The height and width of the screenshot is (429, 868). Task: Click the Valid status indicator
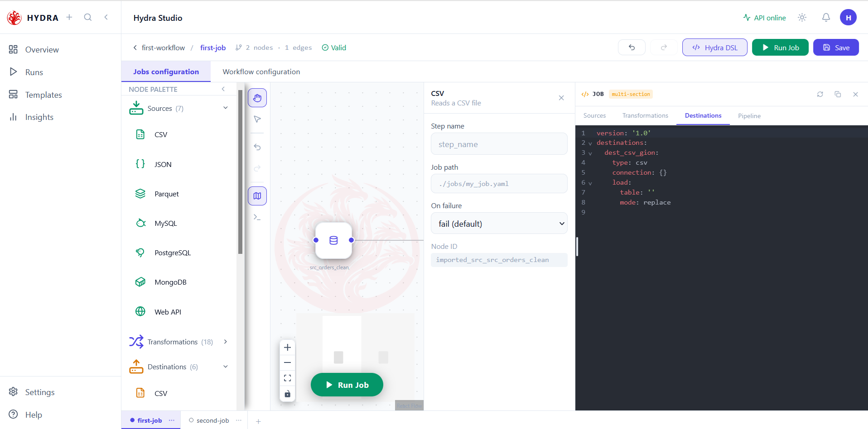334,48
